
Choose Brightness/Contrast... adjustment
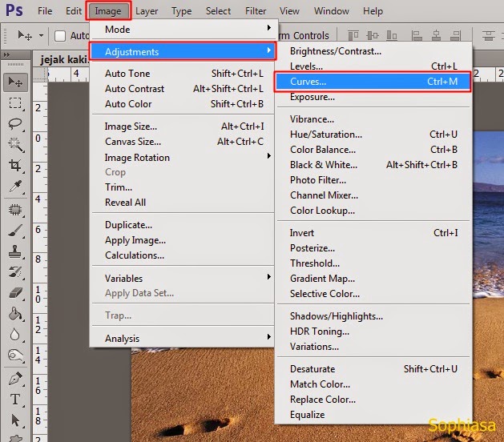pyautogui.click(x=373, y=51)
